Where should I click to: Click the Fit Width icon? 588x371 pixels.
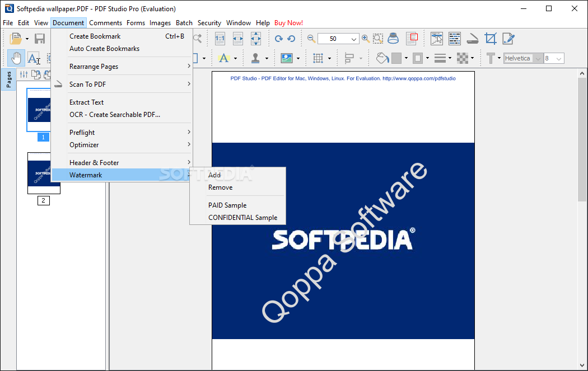(x=238, y=38)
